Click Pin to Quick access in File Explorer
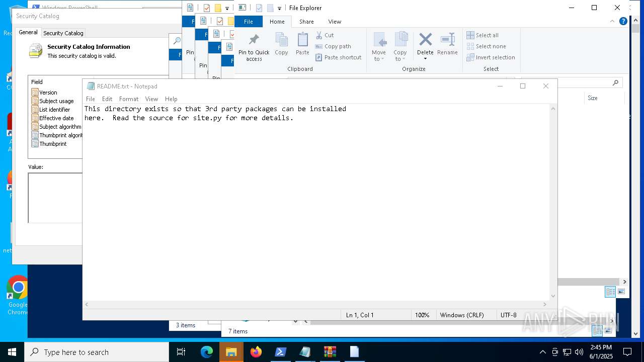Screen dimensions: 644x362 point(254,47)
